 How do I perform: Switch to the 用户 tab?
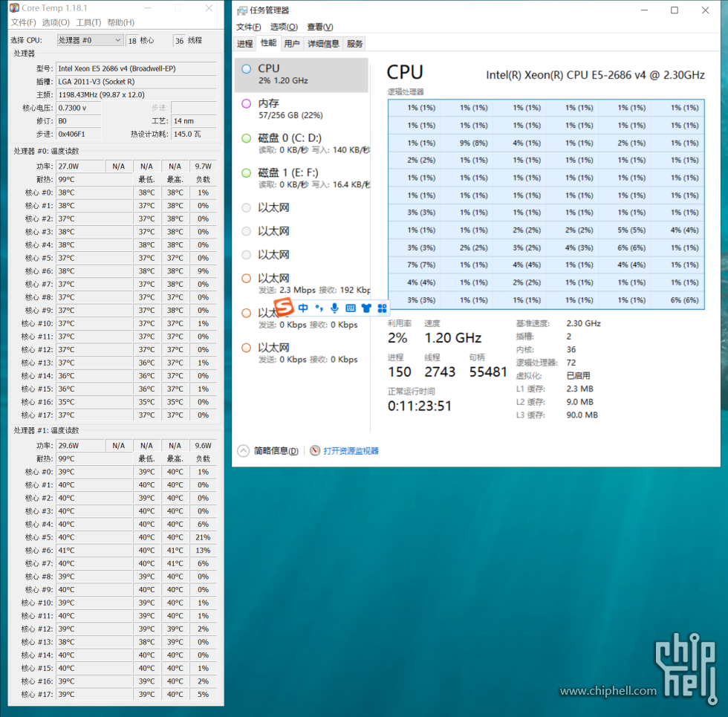[x=291, y=44]
